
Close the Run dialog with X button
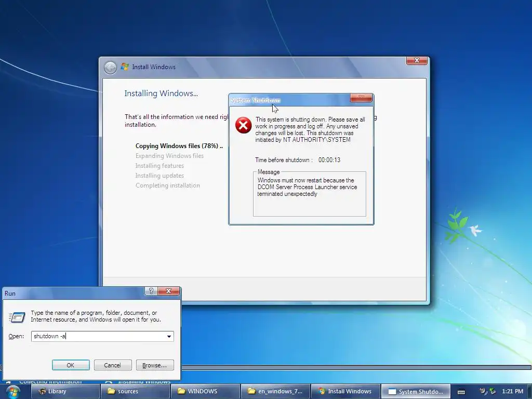169,291
